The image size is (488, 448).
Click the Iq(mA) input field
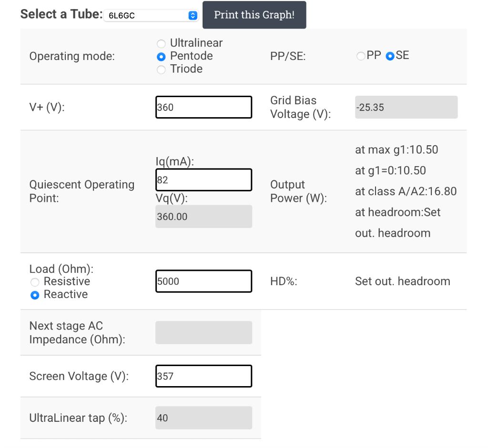pyautogui.click(x=203, y=180)
